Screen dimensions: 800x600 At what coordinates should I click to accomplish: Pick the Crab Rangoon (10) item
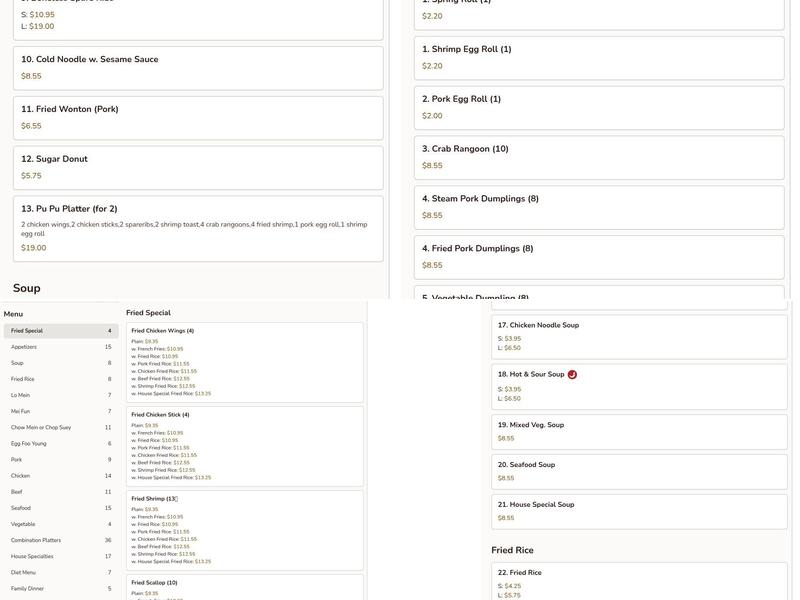pos(598,157)
